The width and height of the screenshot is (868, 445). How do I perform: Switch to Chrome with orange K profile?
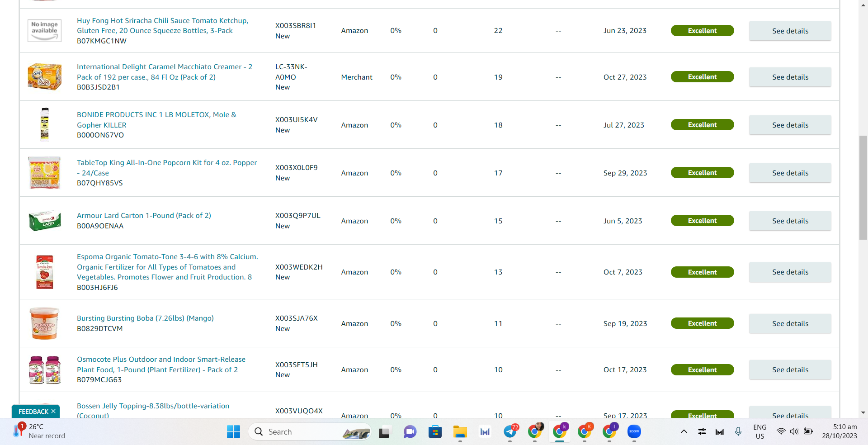click(585, 432)
